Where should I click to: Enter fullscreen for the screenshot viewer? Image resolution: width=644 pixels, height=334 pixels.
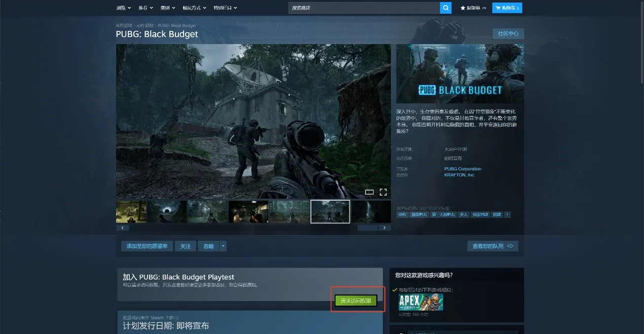[383, 192]
